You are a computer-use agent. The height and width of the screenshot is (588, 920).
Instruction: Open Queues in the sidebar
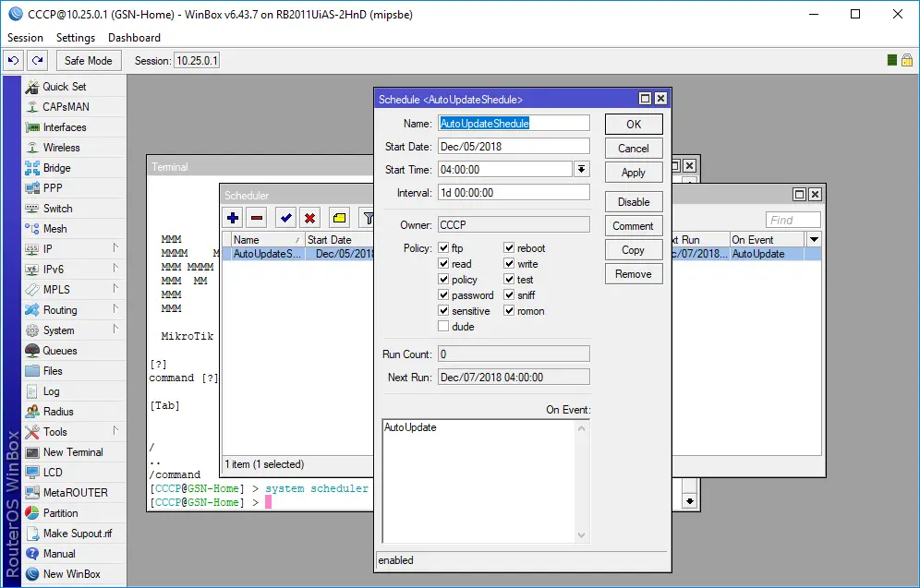[74, 351]
